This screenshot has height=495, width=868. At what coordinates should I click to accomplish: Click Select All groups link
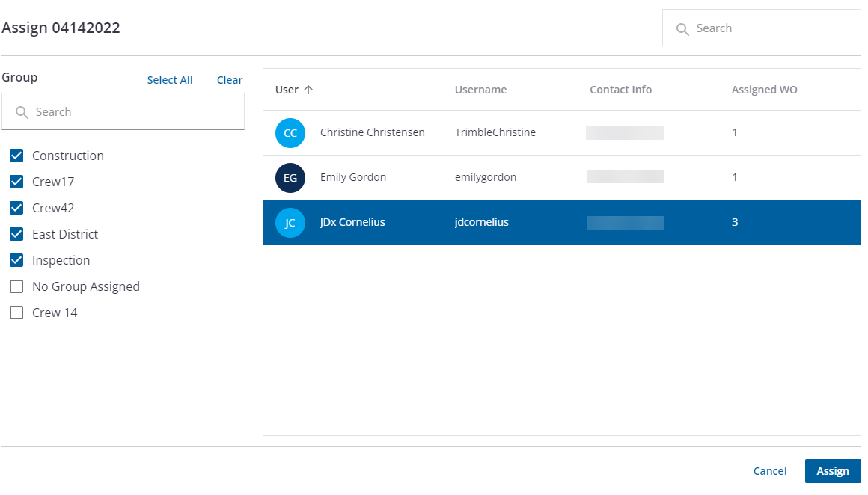170,80
